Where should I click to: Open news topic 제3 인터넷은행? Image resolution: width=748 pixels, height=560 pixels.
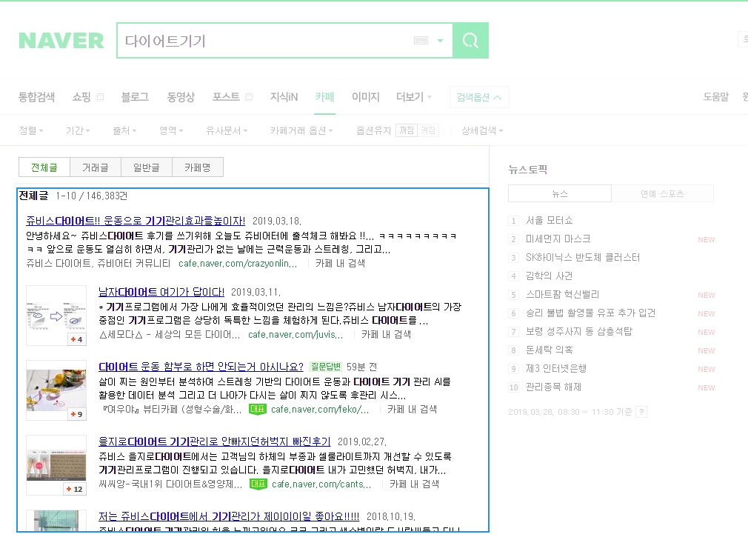(556, 369)
